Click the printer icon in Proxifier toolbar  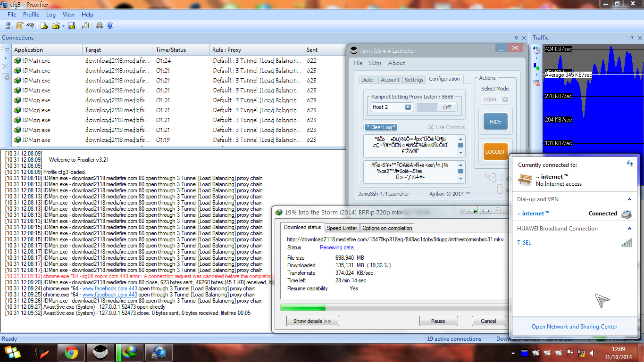coord(100,25)
